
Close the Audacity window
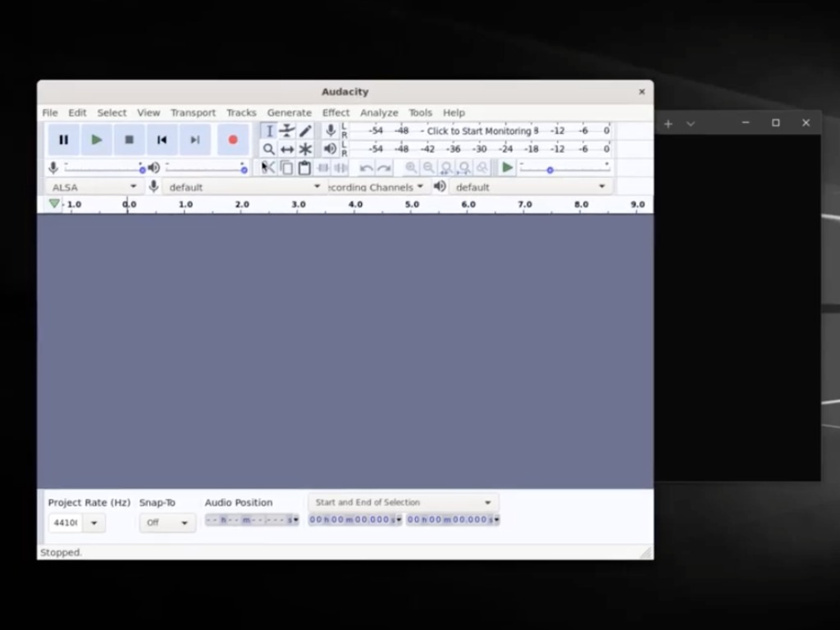(x=641, y=92)
